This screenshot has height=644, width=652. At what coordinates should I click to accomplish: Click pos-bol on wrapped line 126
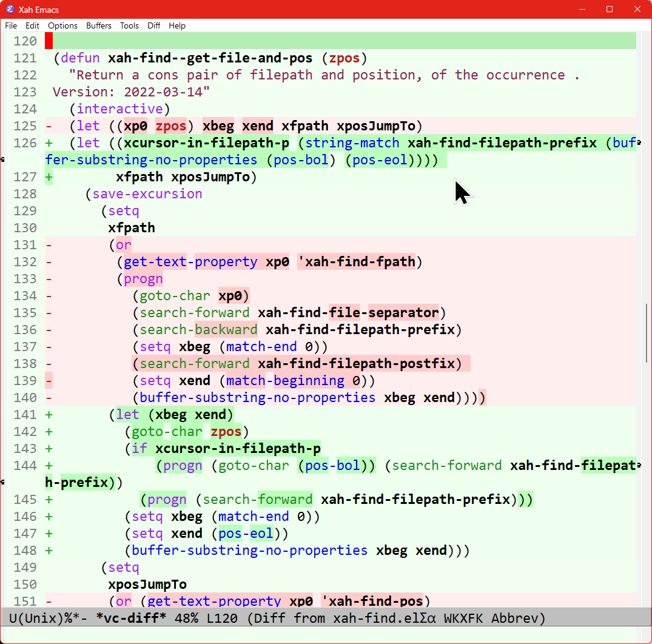pos(301,160)
